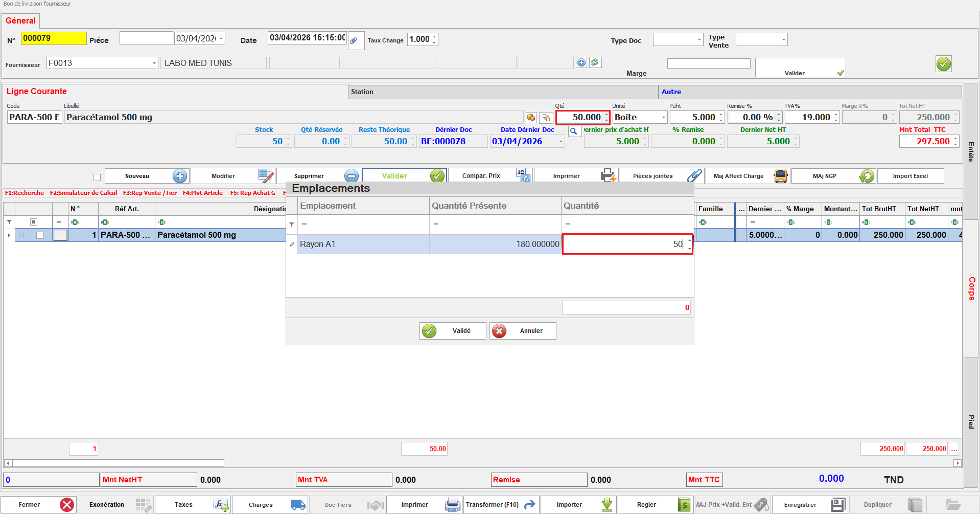Click the green refresh icon next to supplier fields
980x514 pixels.
(595, 62)
